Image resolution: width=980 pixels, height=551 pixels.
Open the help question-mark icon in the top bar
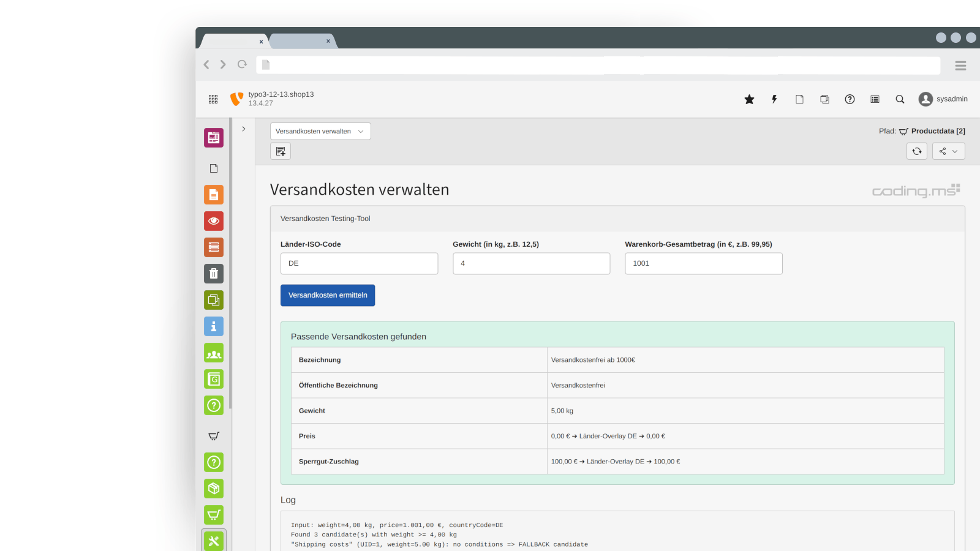[850, 99]
